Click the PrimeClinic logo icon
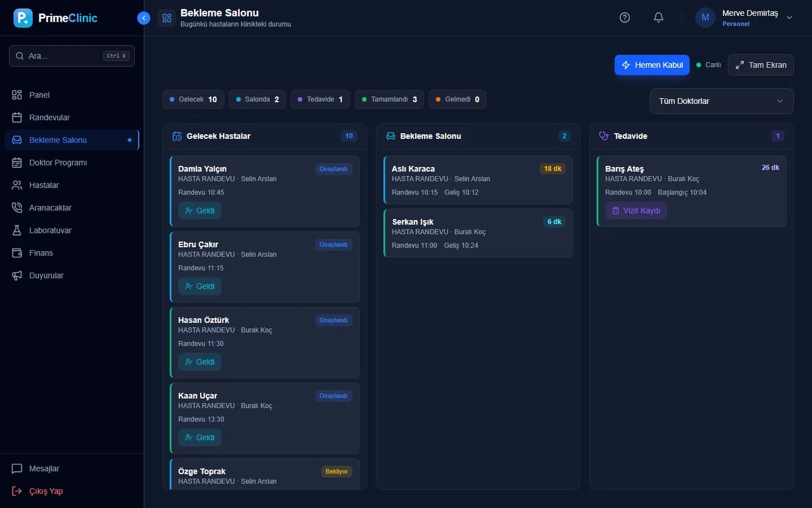 tap(23, 18)
